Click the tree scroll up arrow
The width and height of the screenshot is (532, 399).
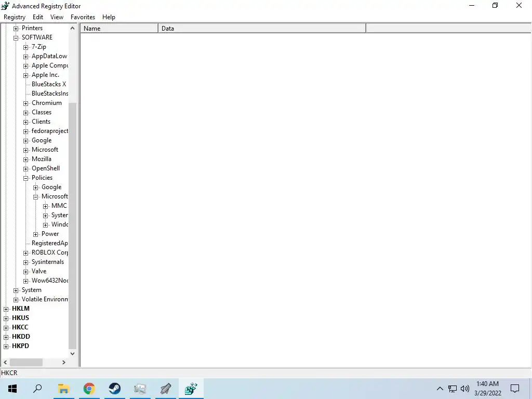(x=72, y=29)
